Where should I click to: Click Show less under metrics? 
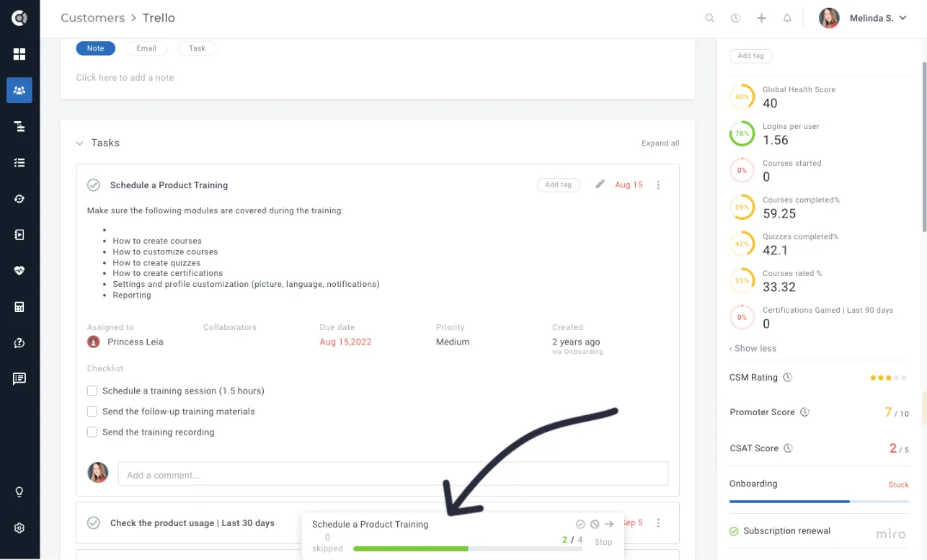753,348
